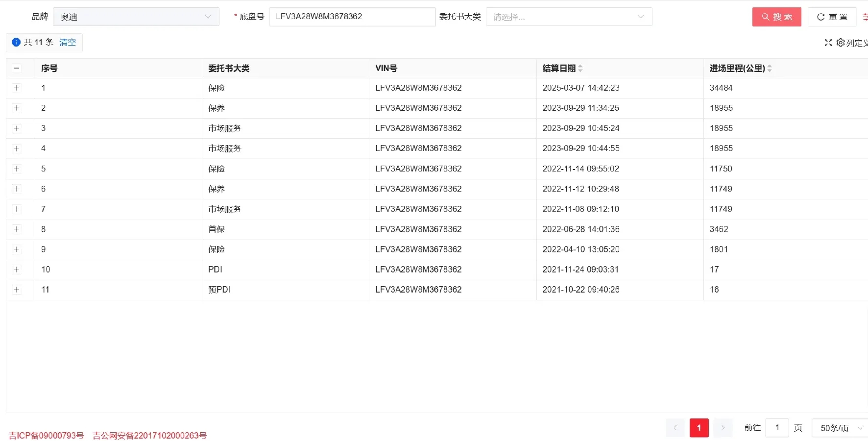Click the 吉ICP备09000793号 footer link
Image resolution: width=868 pixels, height=441 pixels.
(46, 435)
